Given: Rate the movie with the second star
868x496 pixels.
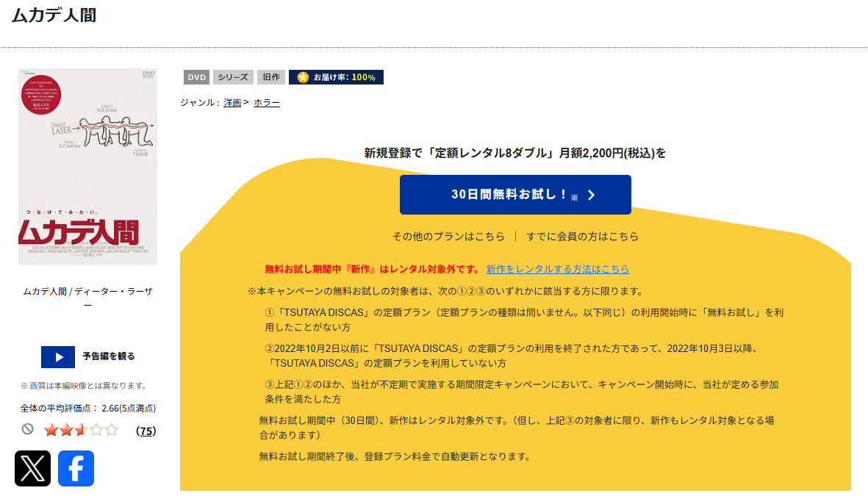Looking at the screenshot, I should 66,430.
